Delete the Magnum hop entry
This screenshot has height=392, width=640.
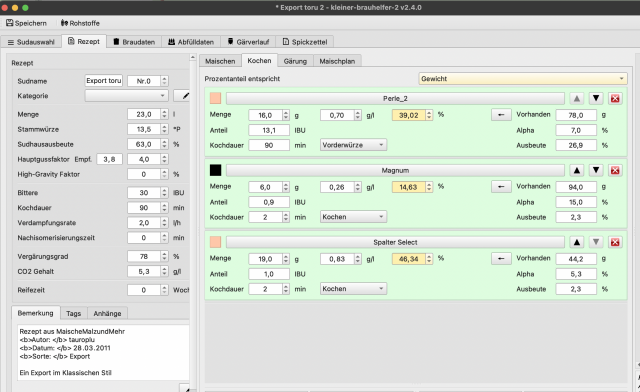(615, 170)
